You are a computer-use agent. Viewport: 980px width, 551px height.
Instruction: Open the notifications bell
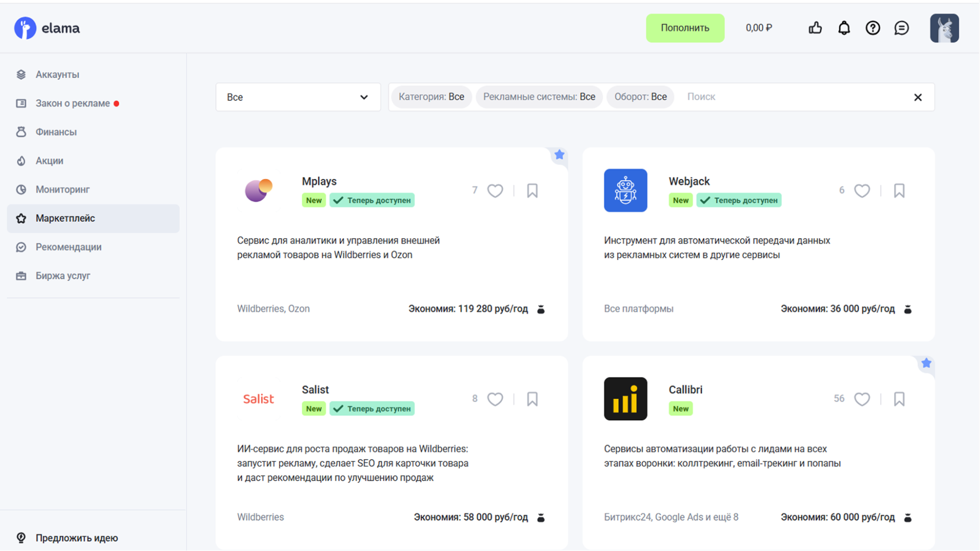click(844, 28)
